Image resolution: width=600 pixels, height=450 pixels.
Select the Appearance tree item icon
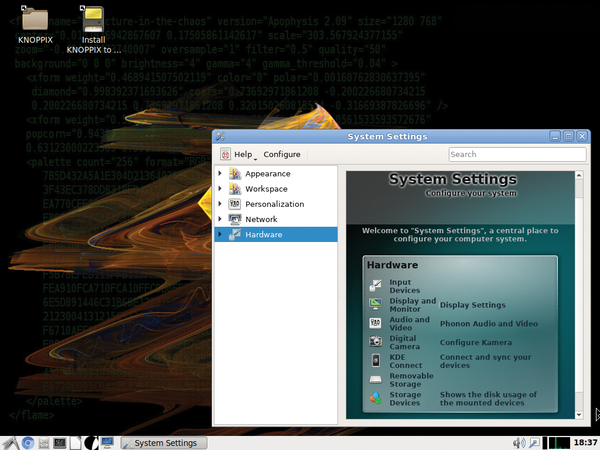(235, 173)
